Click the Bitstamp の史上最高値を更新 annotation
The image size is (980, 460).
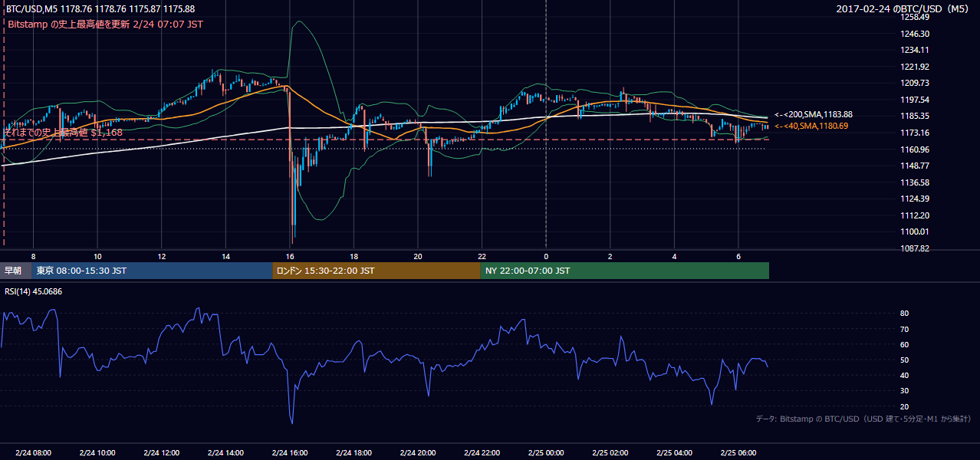point(106,25)
